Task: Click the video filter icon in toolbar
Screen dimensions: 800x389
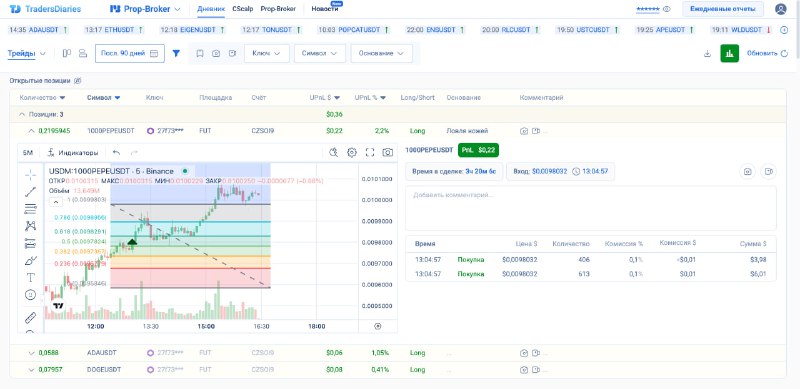Action: 232,53
